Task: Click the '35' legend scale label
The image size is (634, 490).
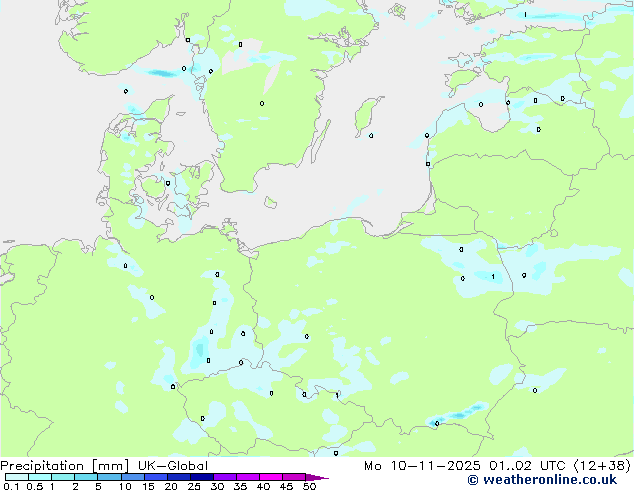Action: point(240,486)
